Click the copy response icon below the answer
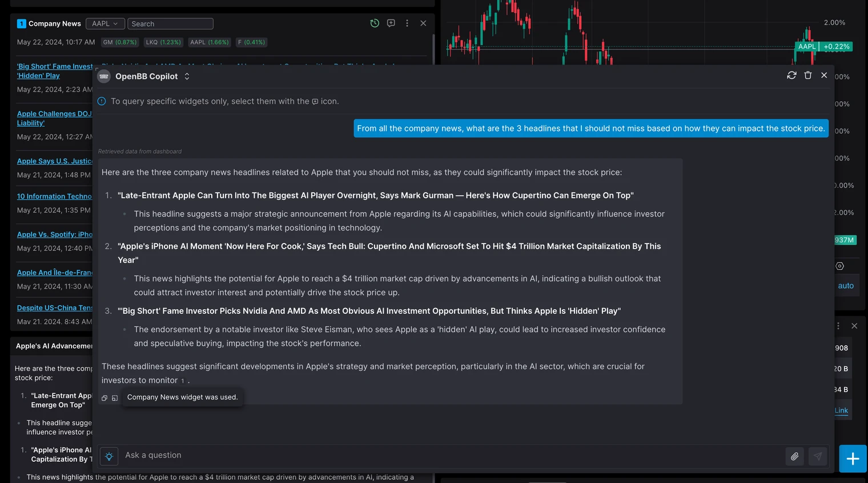This screenshot has width=868, height=483. [x=105, y=398]
